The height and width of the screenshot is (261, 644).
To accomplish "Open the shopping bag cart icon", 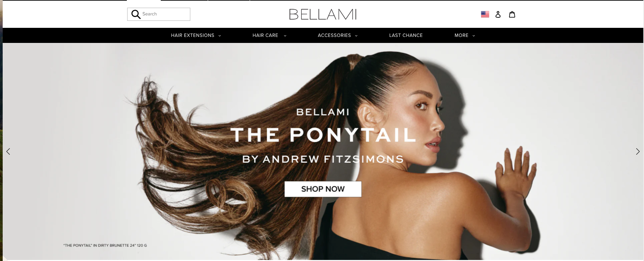I will 512,14.
